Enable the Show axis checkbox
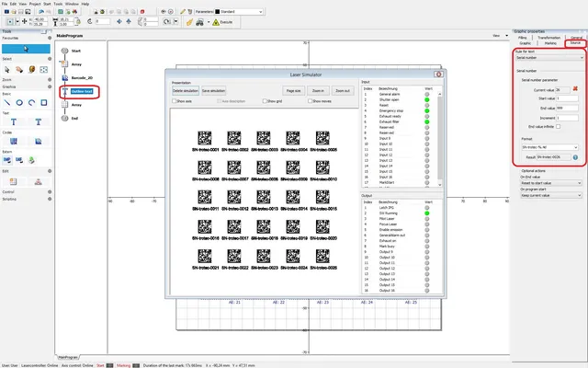This screenshot has width=588, height=368. 174,101
